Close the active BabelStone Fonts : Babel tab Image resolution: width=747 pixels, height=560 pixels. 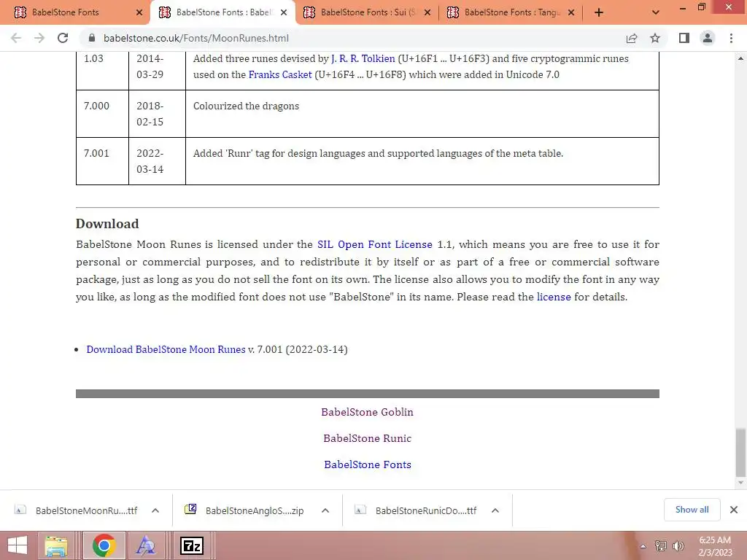pos(284,12)
